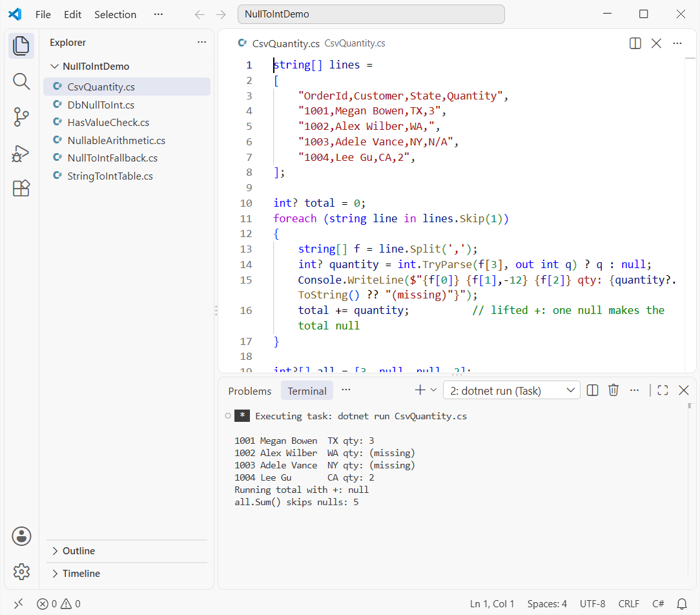The image size is (700, 615).
Task: Click the Explorer panel title
Action: click(x=68, y=43)
